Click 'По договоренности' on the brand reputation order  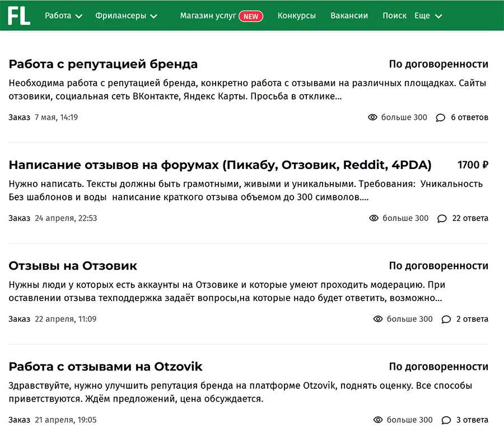click(438, 64)
